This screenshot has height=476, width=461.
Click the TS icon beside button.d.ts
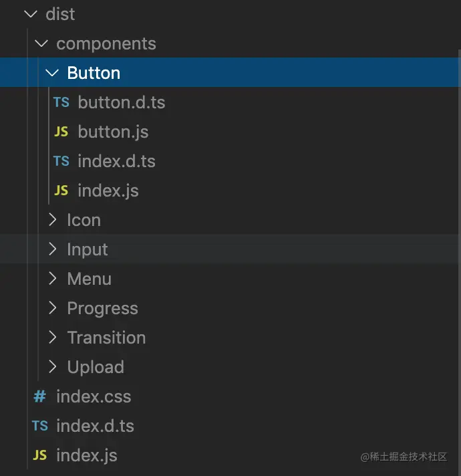point(61,102)
